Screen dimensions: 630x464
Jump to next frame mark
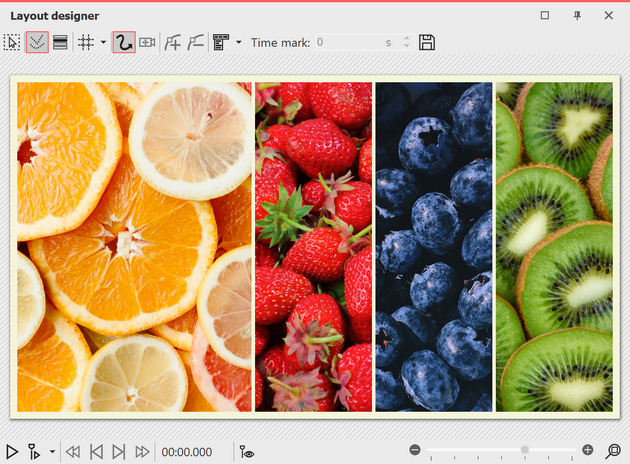point(119,452)
